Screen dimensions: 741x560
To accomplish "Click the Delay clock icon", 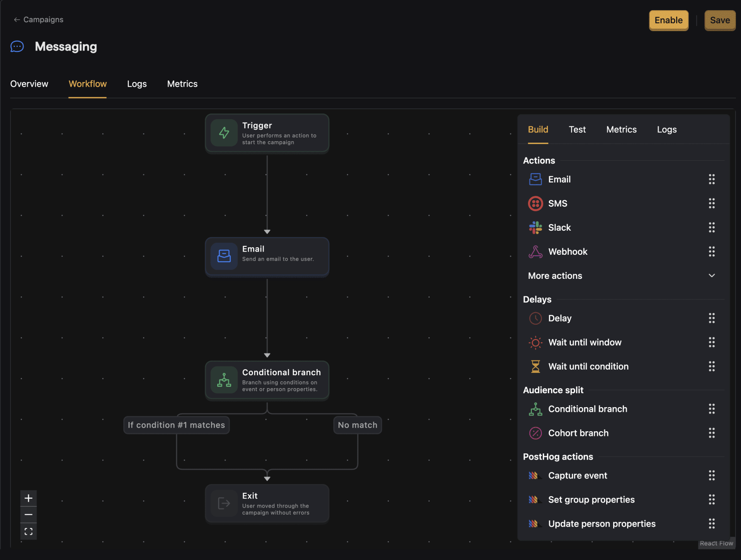I will 535,318.
